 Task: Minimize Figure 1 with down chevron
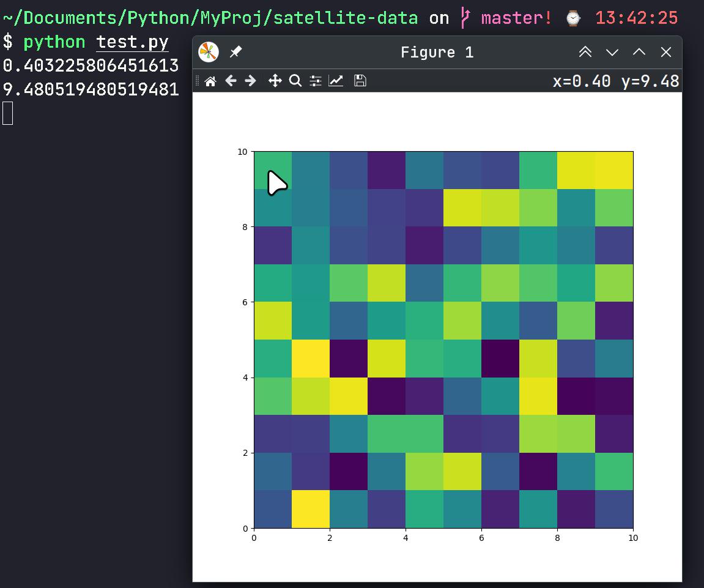[612, 53]
